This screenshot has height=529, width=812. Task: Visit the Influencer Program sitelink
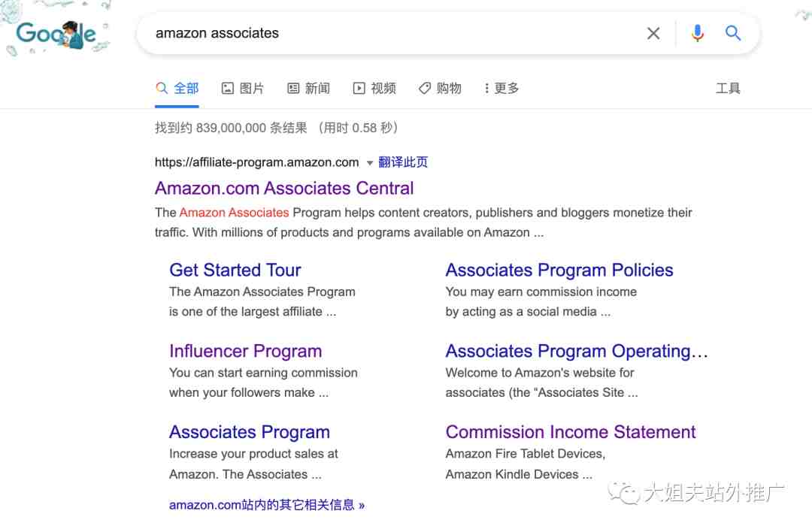click(245, 351)
